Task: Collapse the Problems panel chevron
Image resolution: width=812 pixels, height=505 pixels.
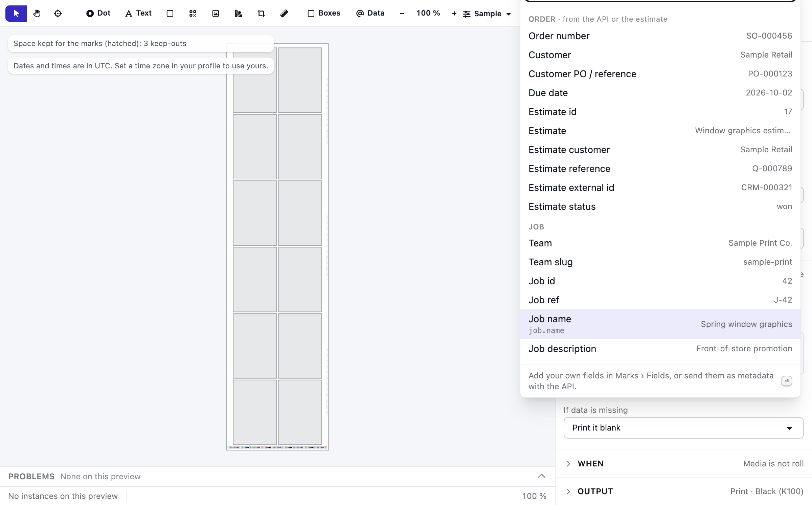Action: [x=541, y=476]
